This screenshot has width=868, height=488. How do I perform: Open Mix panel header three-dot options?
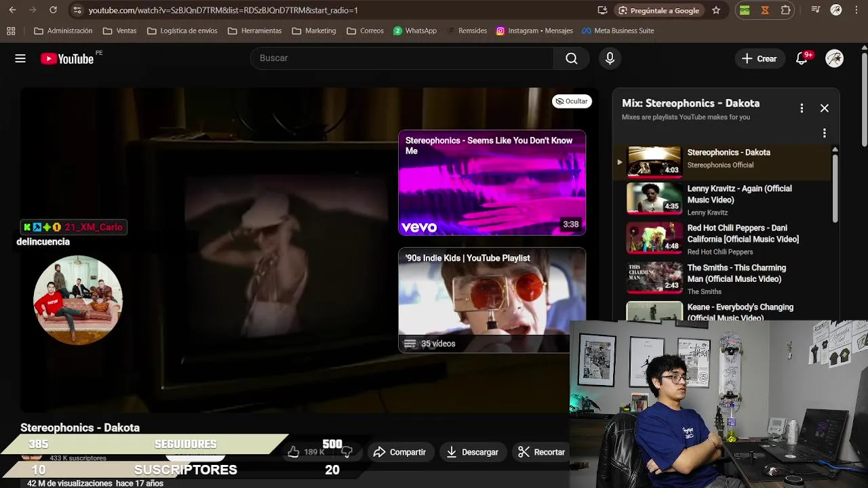[x=802, y=108]
